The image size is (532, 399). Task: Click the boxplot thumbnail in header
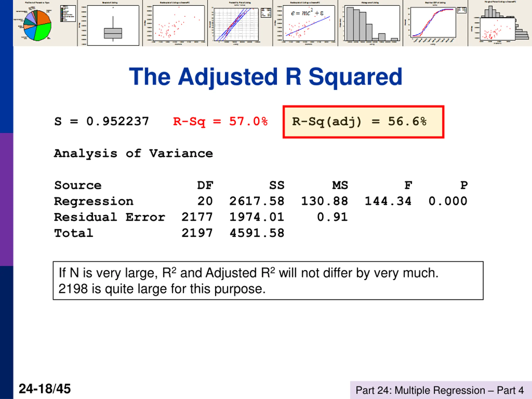click(x=110, y=23)
